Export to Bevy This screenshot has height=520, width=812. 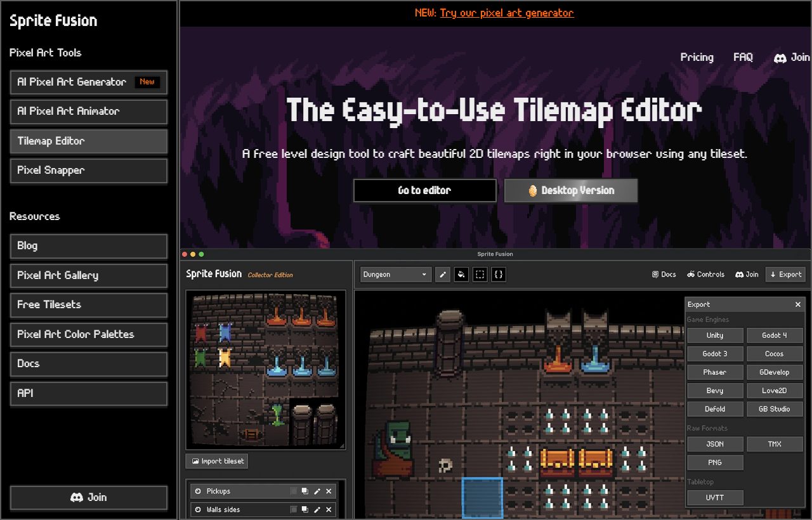[715, 391]
